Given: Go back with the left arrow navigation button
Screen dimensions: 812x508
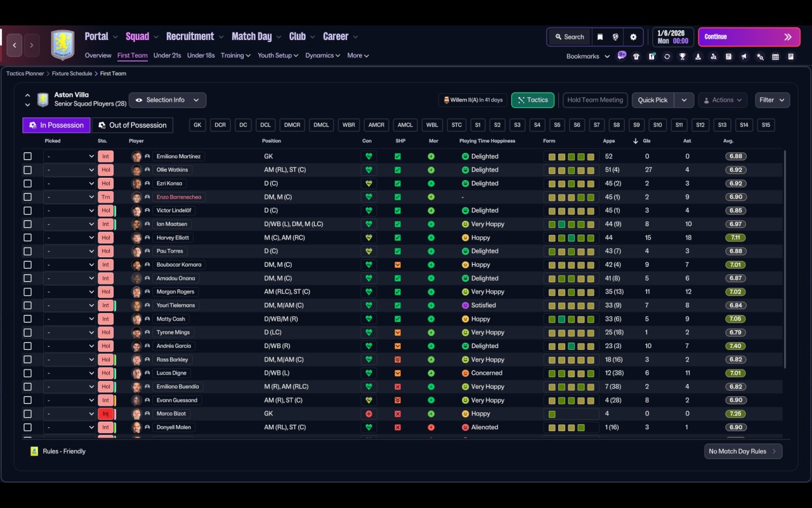Looking at the screenshot, I should click(15, 45).
